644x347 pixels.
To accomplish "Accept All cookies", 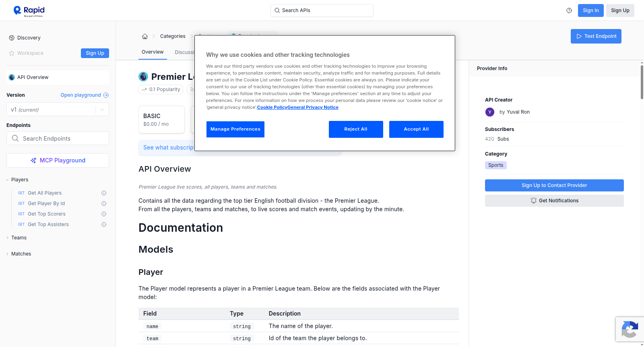I will pos(416,129).
